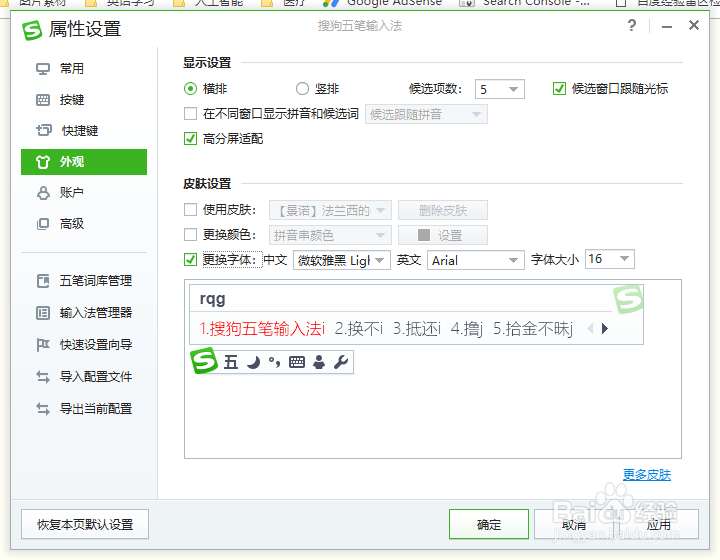The width and height of the screenshot is (720, 560).
Task: Click the copy icon beside 高级
Action: pyautogui.click(x=43, y=224)
